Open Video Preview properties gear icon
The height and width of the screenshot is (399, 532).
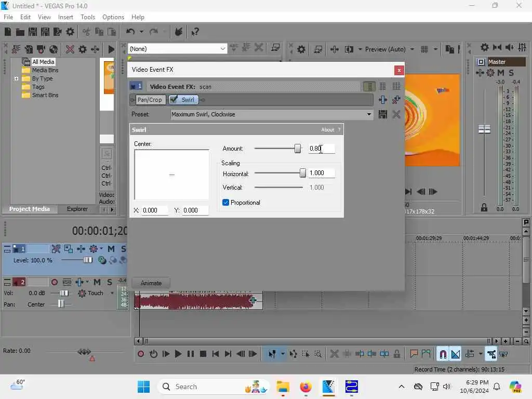pos(301,49)
